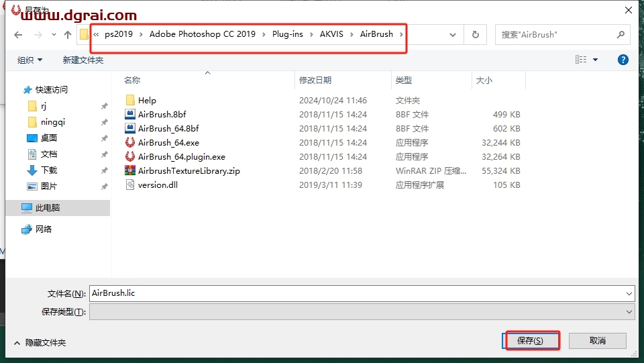Go up one folder level
The height and width of the screenshot is (363, 644).
tap(68, 35)
